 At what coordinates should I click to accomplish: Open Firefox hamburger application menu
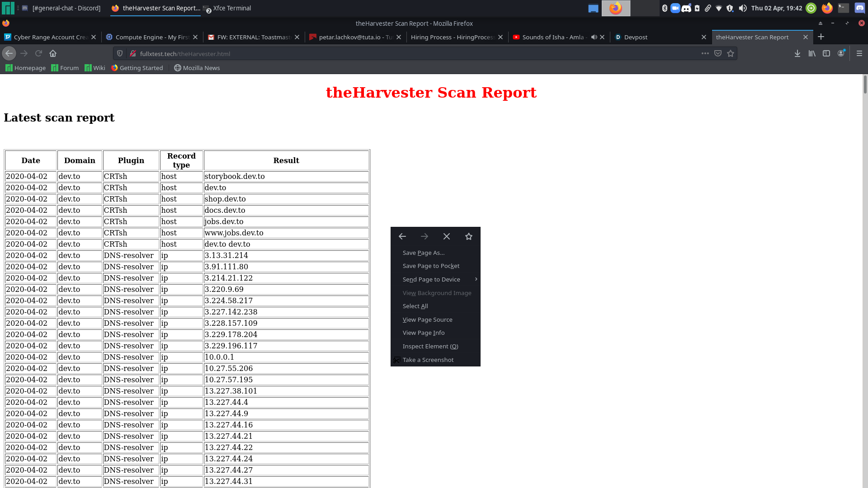(859, 53)
